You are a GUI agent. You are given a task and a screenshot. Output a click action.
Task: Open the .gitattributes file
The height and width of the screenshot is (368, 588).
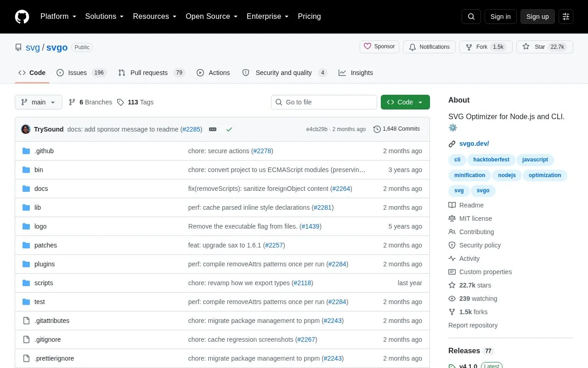point(52,321)
